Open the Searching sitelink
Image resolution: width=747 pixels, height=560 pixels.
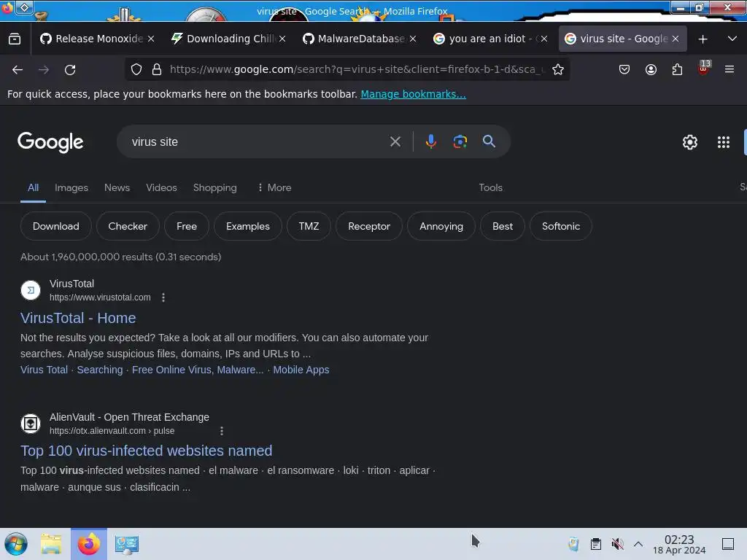(x=99, y=370)
